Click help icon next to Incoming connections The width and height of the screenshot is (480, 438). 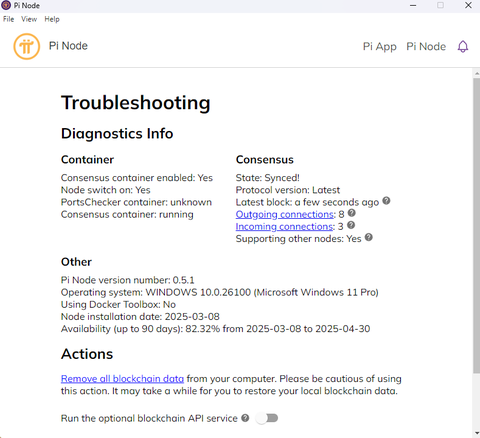(x=351, y=225)
